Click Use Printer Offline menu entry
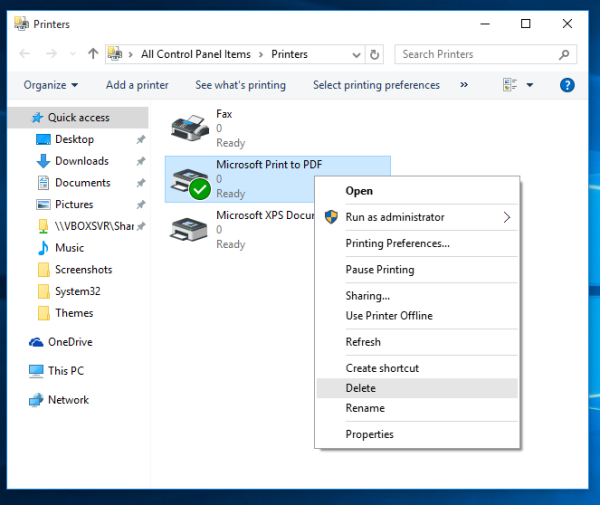The image size is (600, 505). pos(389,316)
